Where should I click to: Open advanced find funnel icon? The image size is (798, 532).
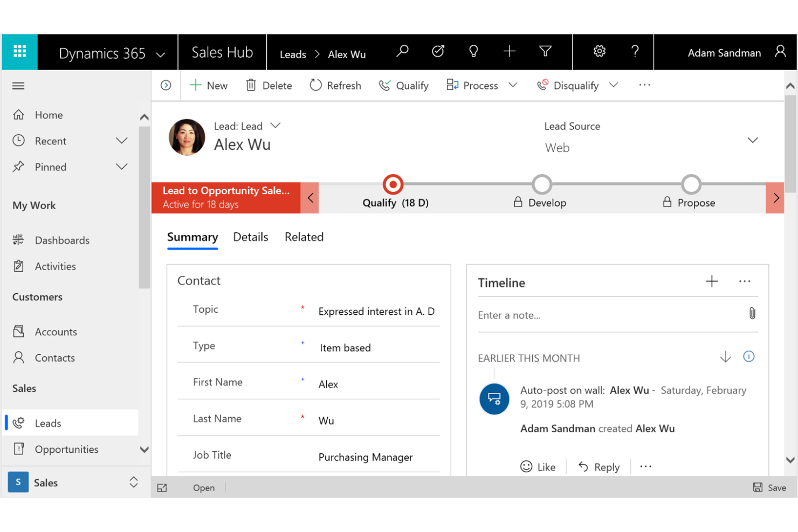545,51
